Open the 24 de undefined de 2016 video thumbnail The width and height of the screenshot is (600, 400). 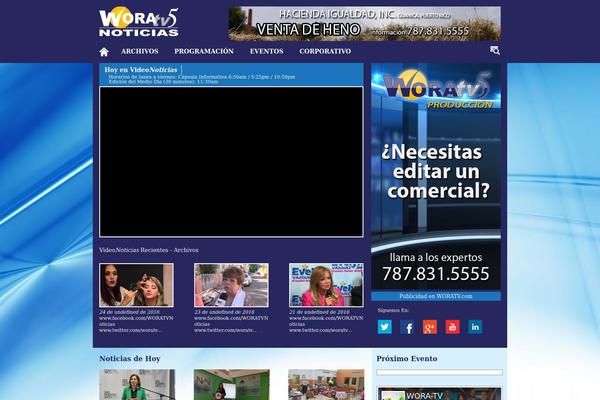136,285
